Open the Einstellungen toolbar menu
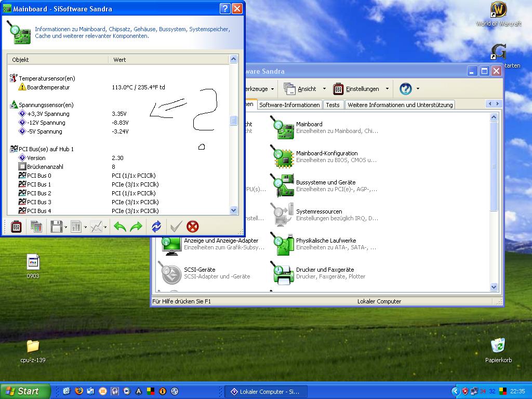This screenshot has height=399, width=532. click(356, 89)
